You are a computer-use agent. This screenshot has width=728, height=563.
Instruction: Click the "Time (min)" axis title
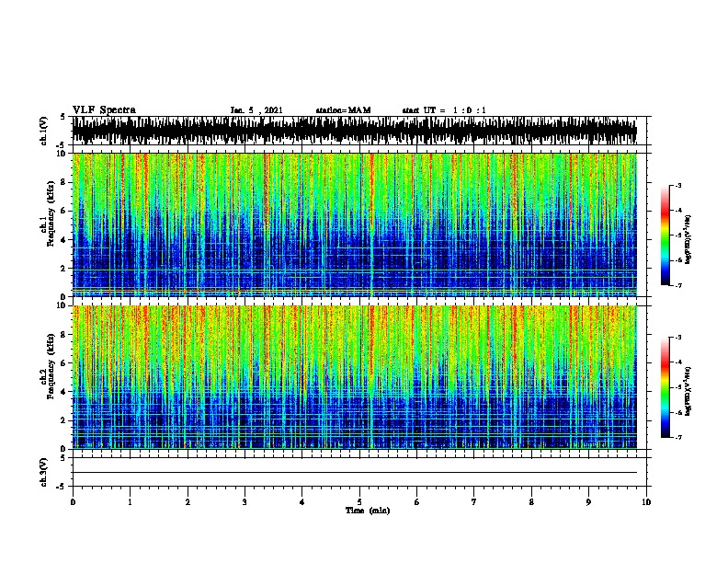click(368, 511)
